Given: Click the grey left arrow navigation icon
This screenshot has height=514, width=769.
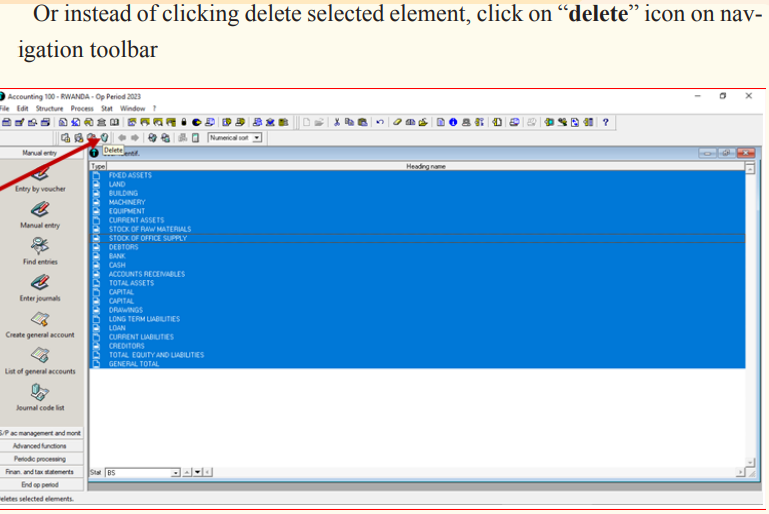Looking at the screenshot, I should point(122,138).
